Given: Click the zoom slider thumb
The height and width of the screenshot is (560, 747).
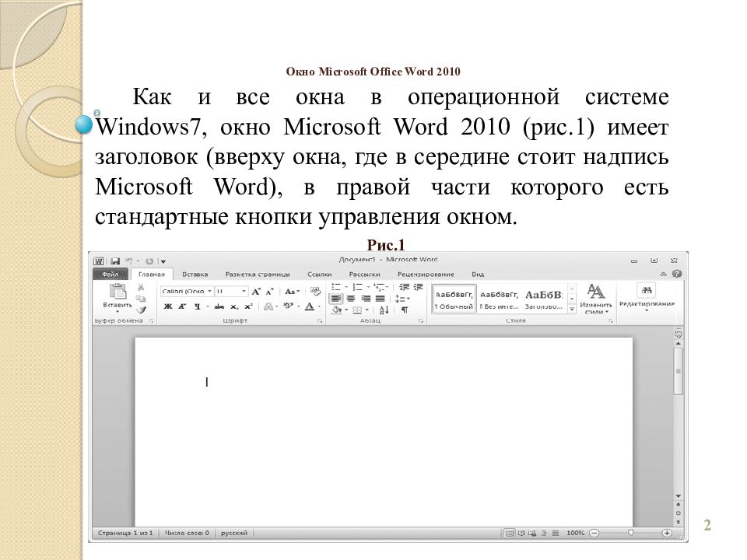Looking at the screenshot, I should [631, 533].
